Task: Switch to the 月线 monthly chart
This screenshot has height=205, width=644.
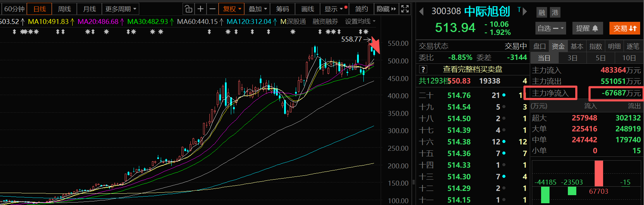Action: click(89, 9)
